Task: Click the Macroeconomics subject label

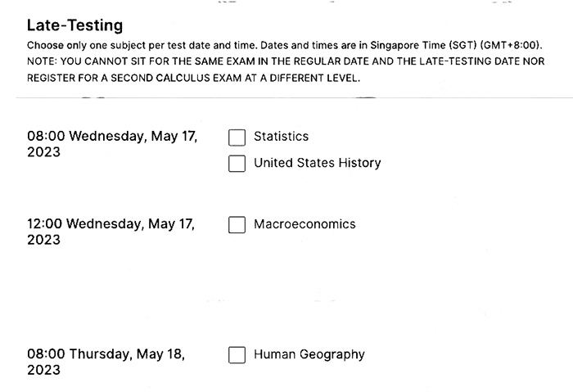Action: click(x=305, y=224)
